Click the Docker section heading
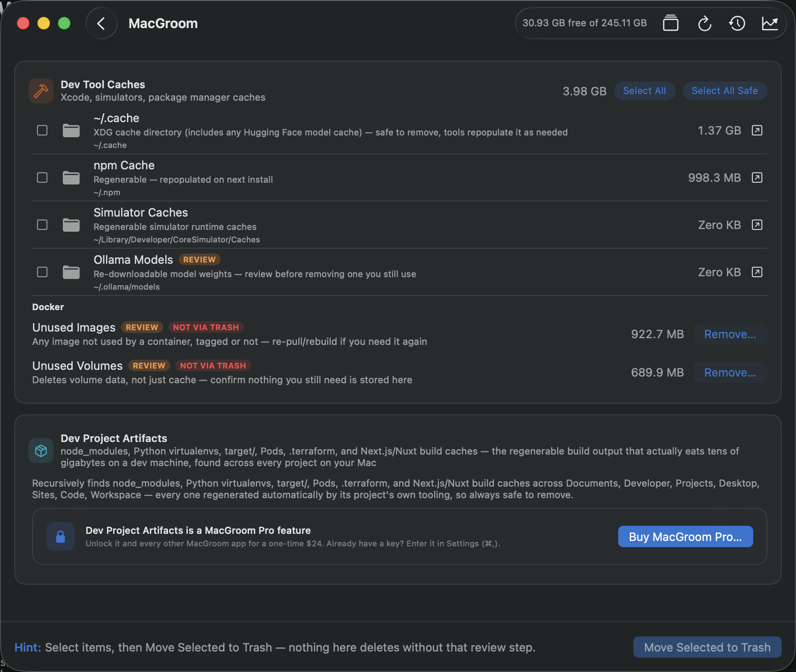 pyautogui.click(x=48, y=307)
